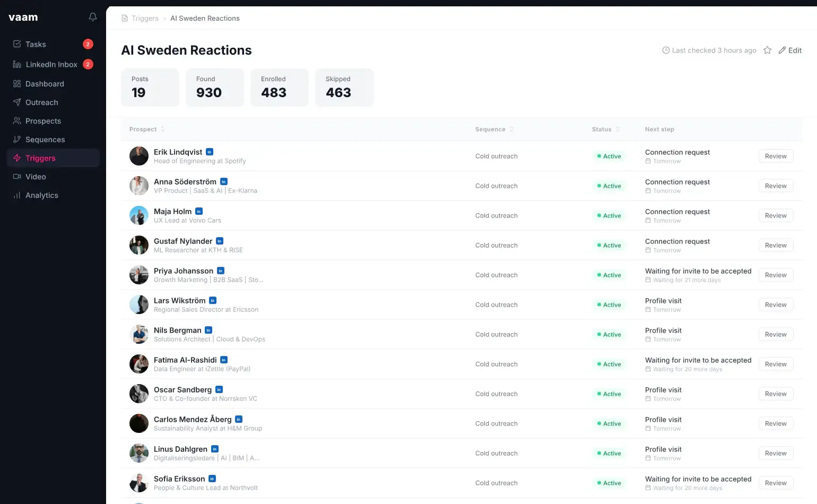Click Review for Fatima Al-Rashidi
817x504 pixels.
click(775, 364)
